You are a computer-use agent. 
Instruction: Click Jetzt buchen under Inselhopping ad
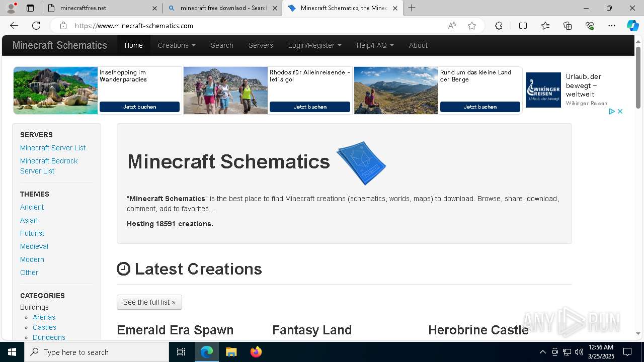coord(139,107)
